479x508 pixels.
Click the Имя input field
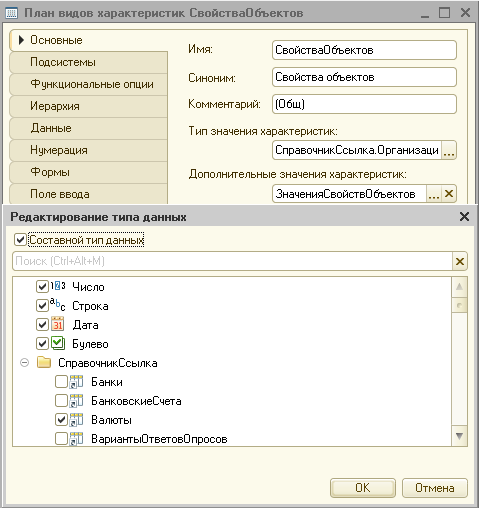pos(364,50)
